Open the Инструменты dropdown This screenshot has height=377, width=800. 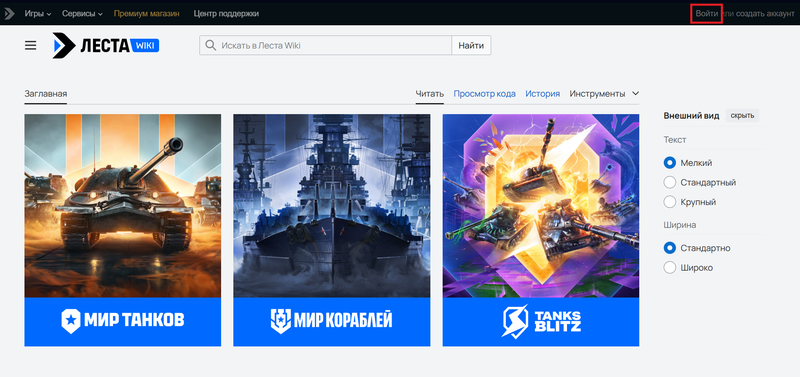[x=604, y=94]
